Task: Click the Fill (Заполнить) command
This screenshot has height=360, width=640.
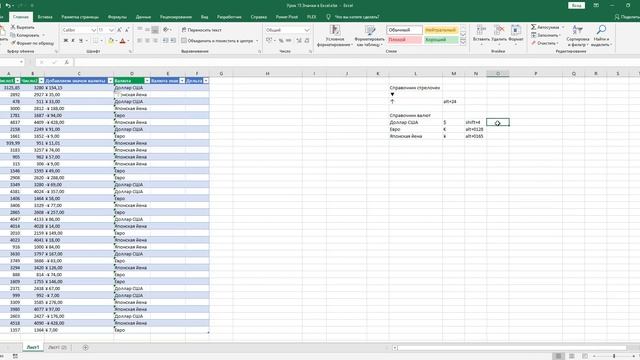Action: 545,35
